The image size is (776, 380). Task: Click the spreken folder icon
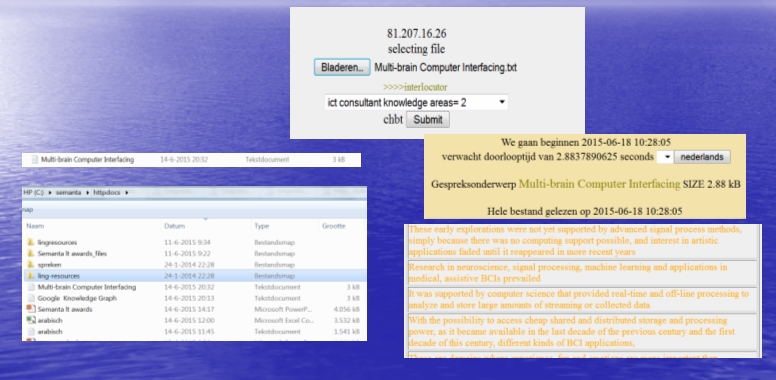31,265
